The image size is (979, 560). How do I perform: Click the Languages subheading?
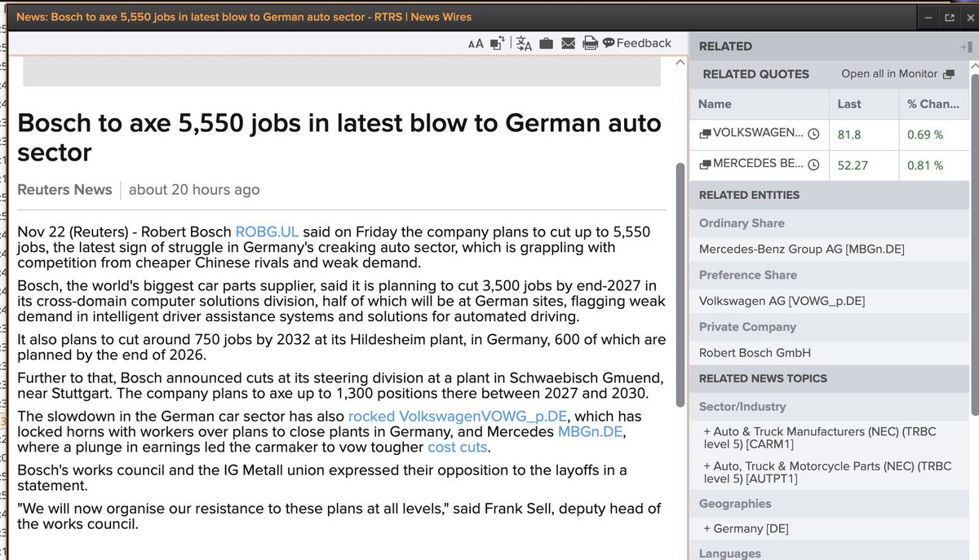point(729,553)
